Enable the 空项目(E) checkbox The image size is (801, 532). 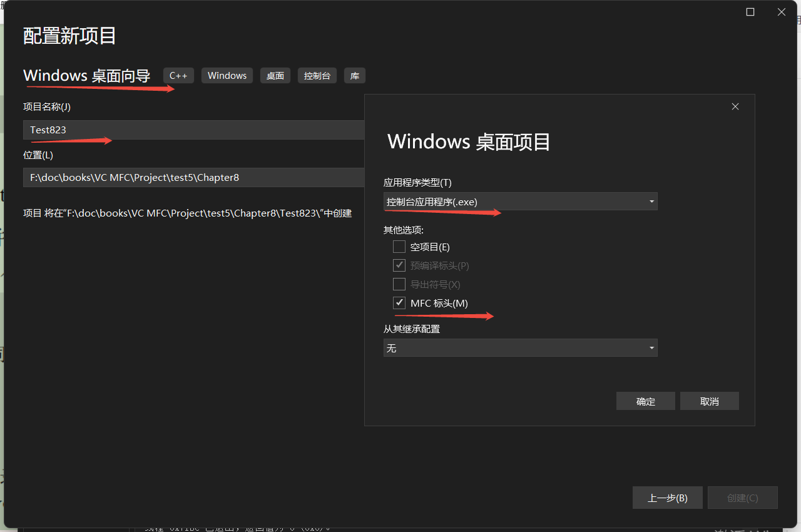399,246
